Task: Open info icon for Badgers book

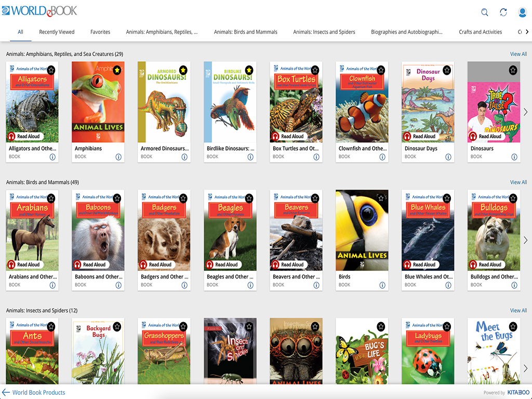Action: 184,285
